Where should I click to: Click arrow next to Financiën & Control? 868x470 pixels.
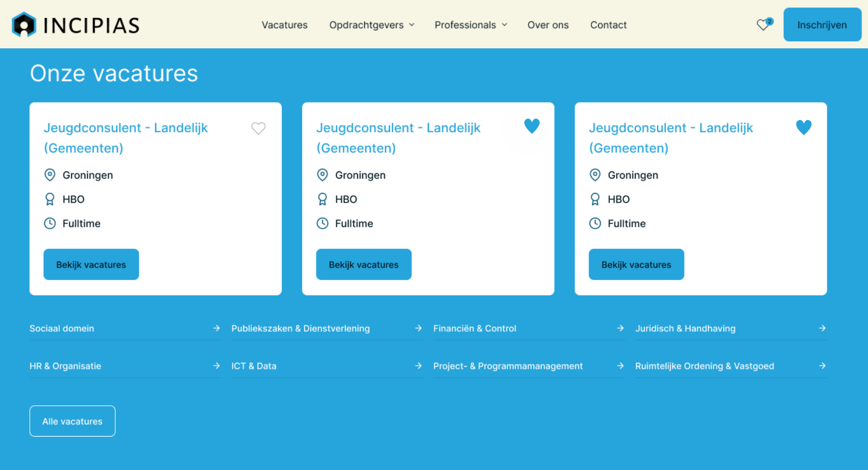620,328
